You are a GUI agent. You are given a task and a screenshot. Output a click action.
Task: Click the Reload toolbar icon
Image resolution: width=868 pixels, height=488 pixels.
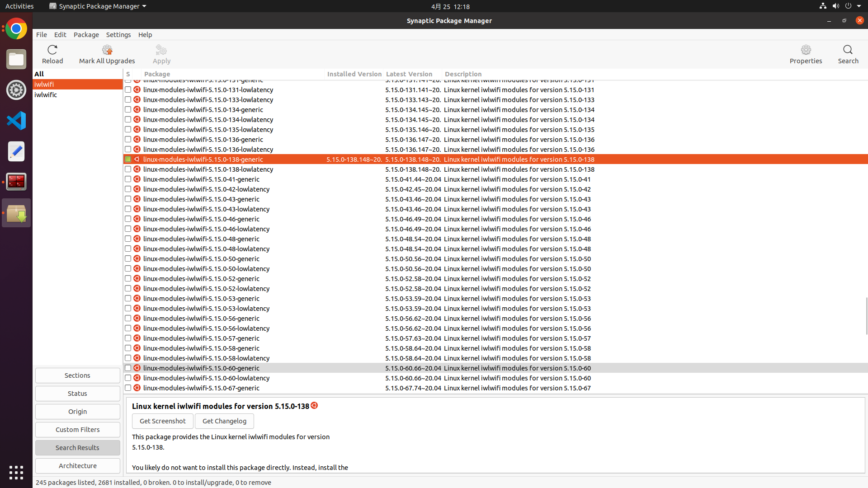pos(52,50)
